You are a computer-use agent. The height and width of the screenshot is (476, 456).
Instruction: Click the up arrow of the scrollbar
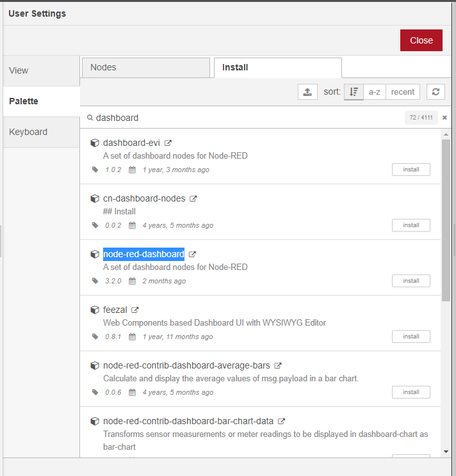click(x=446, y=134)
